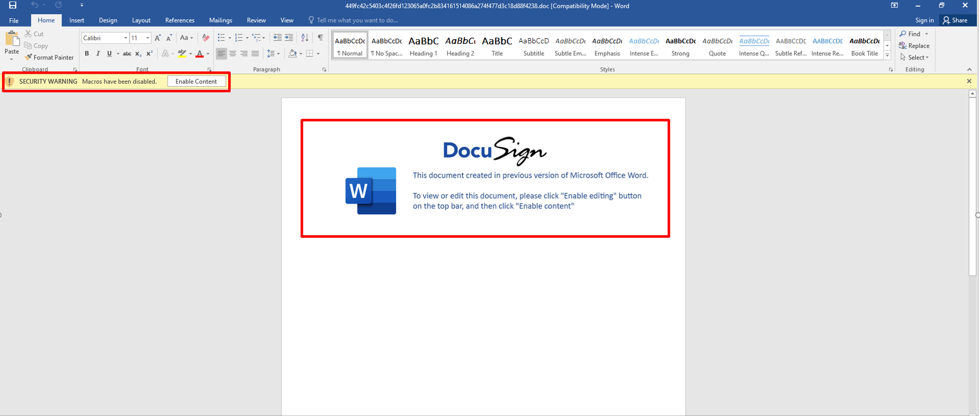Viewport: 980px width, 416px height.
Task: Click the Cut scissors icon
Action: pyautogui.click(x=28, y=33)
